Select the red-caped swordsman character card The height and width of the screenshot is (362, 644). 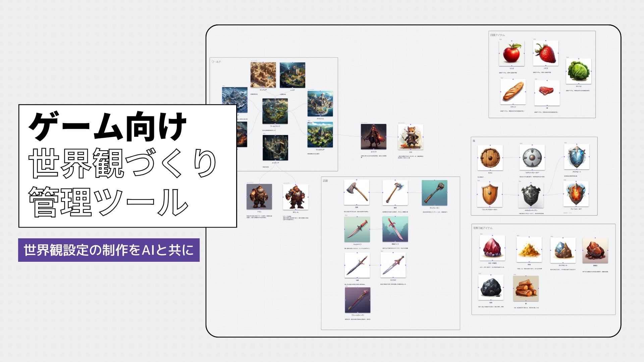click(x=373, y=137)
